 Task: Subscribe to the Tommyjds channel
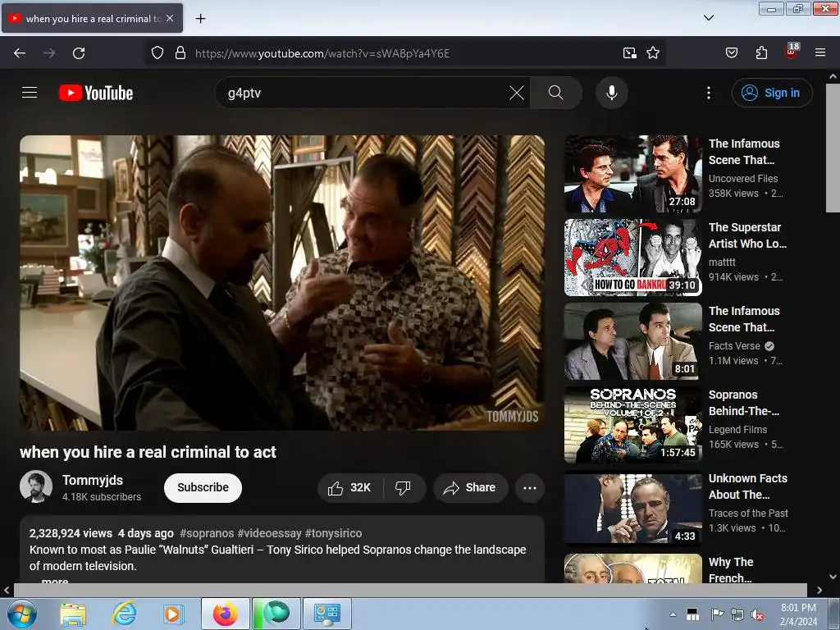point(203,487)
